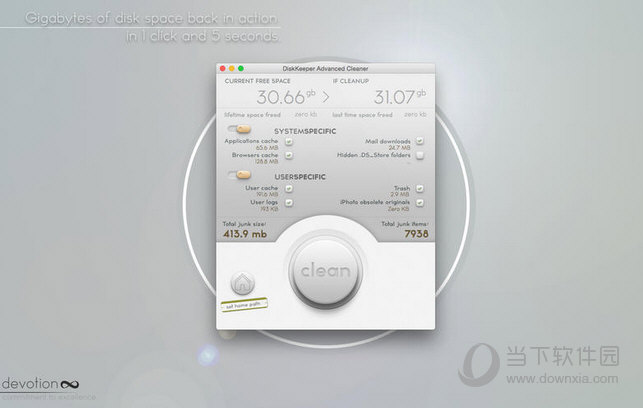The image size is (643, 408).
Task: Uncheck the Mail downloads checkbox
Action: 420,141
